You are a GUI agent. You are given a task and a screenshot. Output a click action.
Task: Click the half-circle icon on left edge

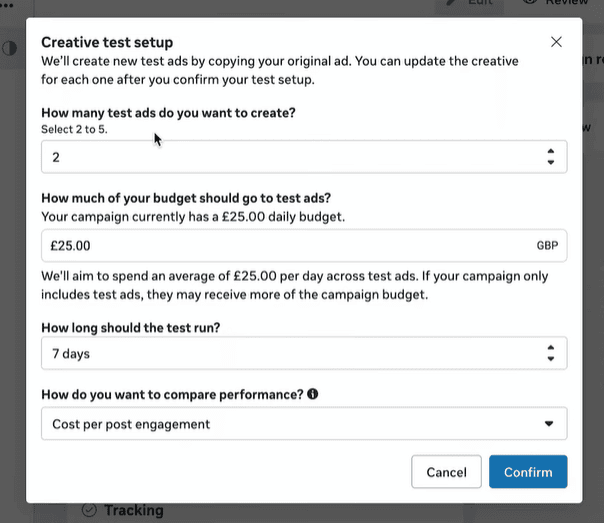point(10,48)
